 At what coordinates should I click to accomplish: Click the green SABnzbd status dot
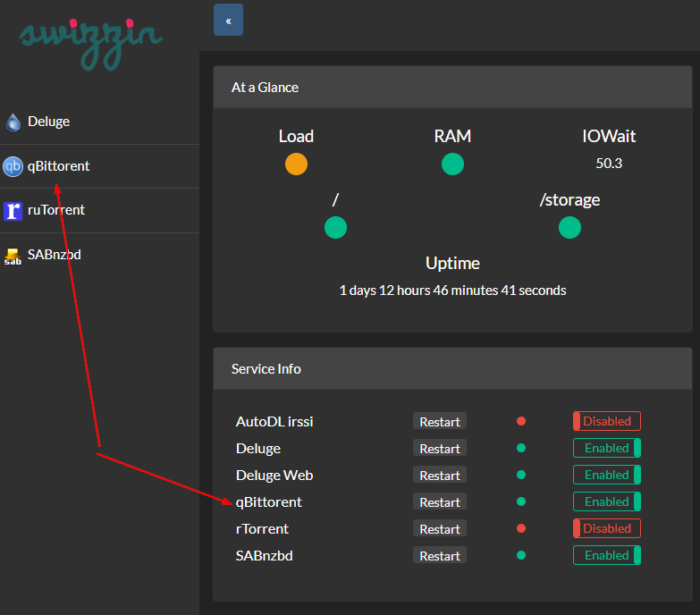521,555
